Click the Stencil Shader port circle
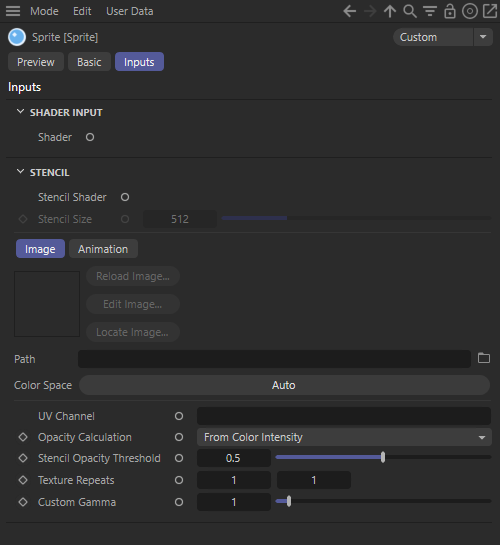The width and height of the screenshot is (500, 545). [125, 197]
